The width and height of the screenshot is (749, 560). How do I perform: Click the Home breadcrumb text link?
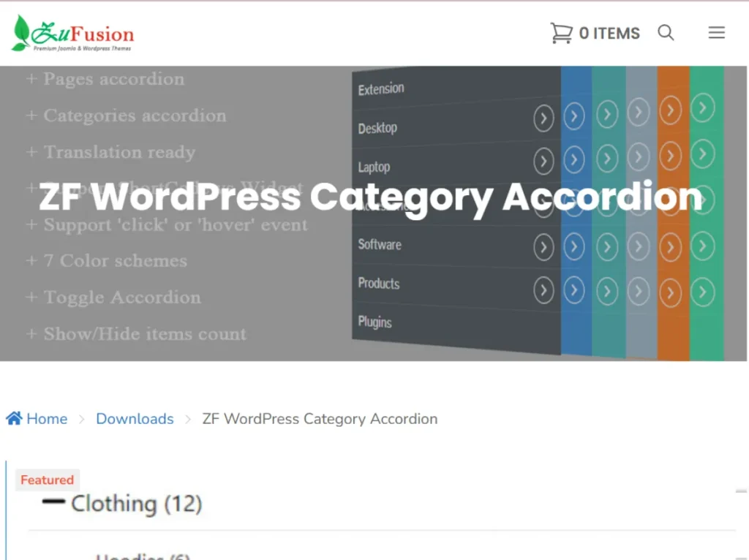coord(47,419)
